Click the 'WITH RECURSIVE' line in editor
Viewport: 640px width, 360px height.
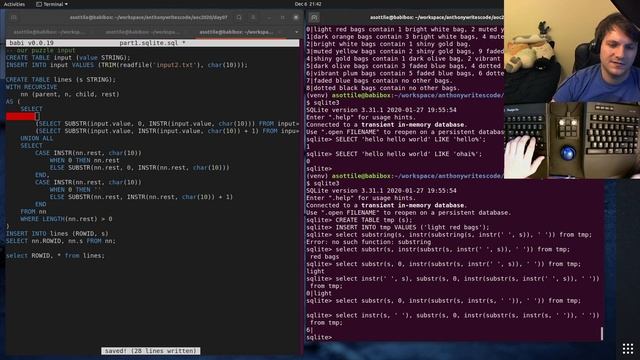[31, 87]
